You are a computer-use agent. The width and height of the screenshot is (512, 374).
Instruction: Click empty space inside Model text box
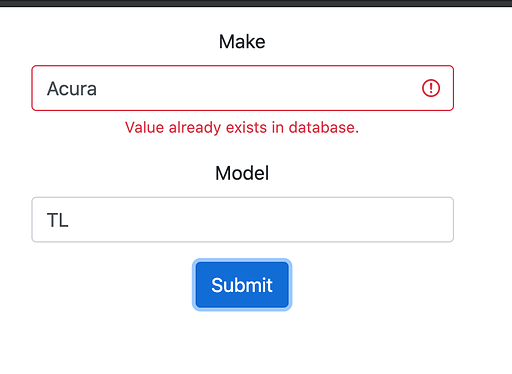tap(260, 220)
